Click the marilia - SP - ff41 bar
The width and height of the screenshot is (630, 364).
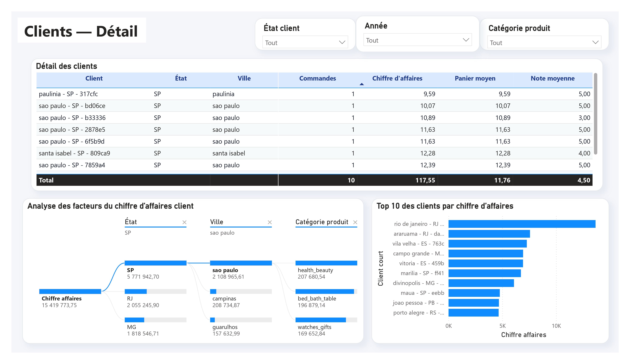click(x=485, y=273)
